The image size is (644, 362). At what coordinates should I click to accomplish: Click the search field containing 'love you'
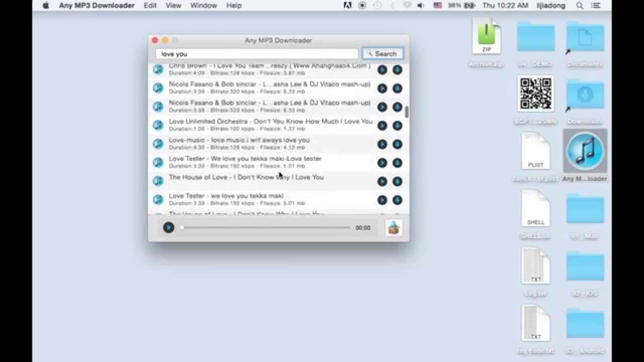257,54
